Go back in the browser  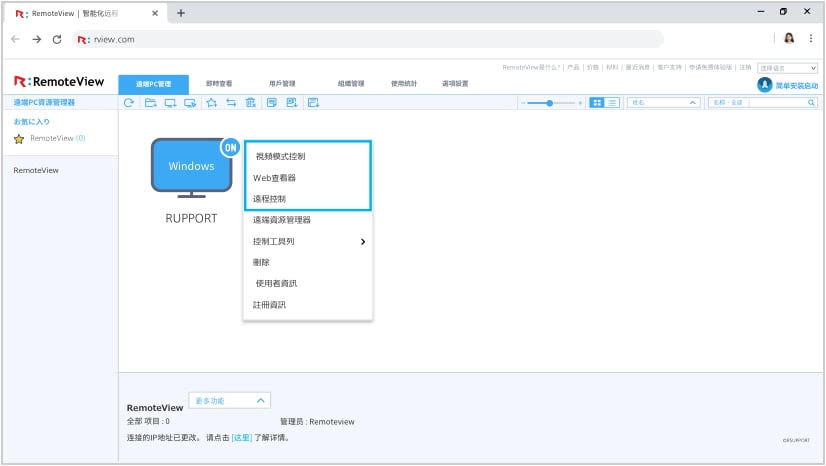[15, 39]
